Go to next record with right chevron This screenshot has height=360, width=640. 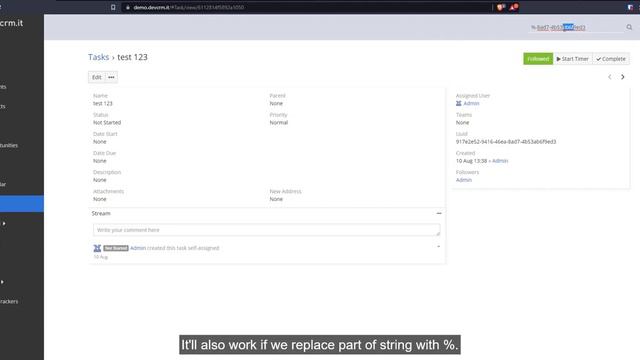click(622, 77)
